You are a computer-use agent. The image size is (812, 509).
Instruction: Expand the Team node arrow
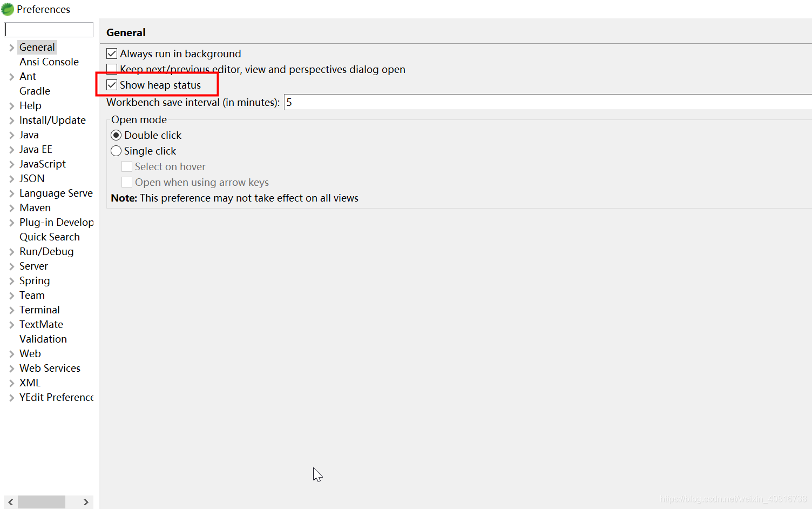click(11, 296)
